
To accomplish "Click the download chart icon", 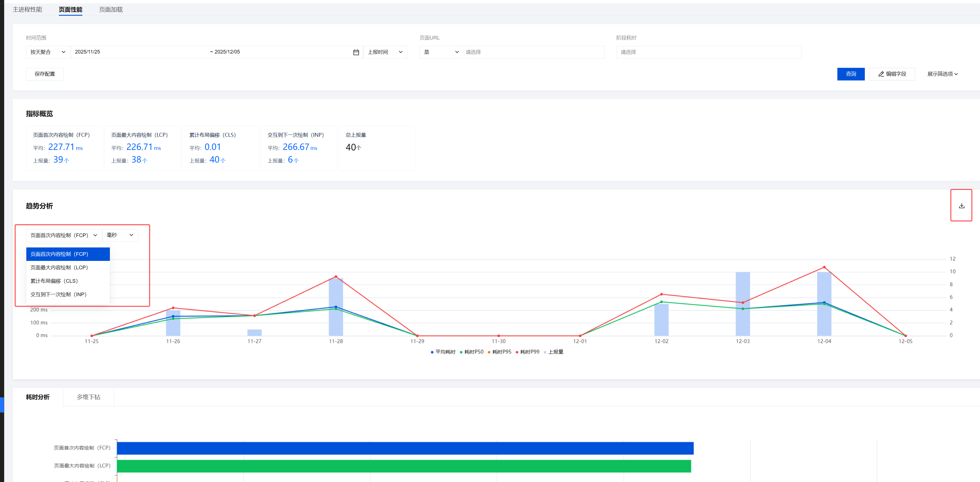I will [961, 206].
